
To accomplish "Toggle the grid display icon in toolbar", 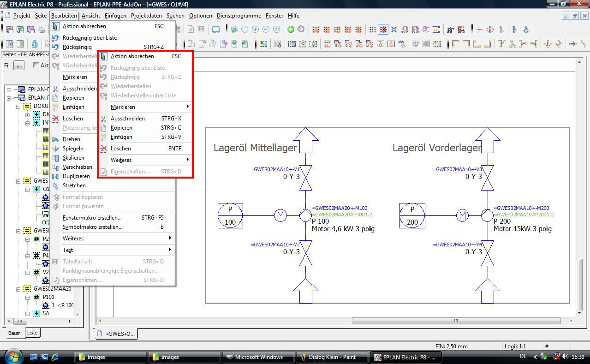I will (372, 30).
